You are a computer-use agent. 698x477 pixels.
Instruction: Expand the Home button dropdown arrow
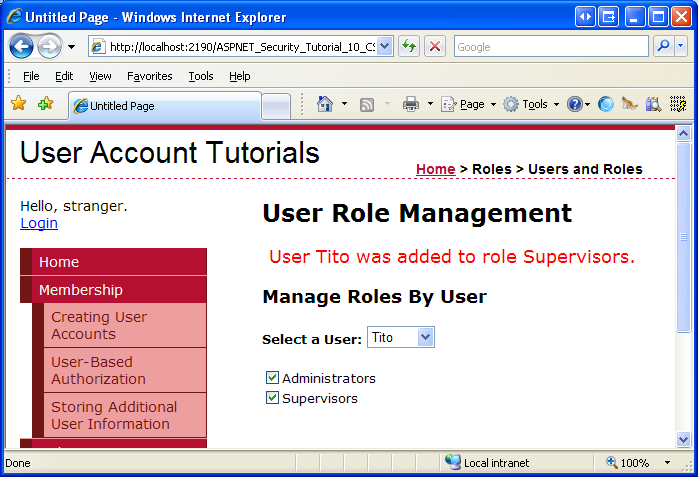pos(344,104)
